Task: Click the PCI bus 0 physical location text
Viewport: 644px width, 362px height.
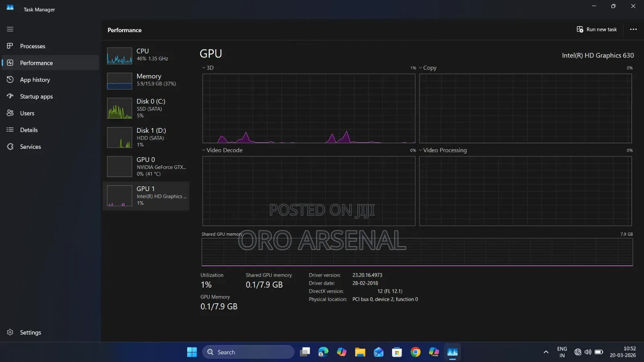Action: tap(385, 299)
